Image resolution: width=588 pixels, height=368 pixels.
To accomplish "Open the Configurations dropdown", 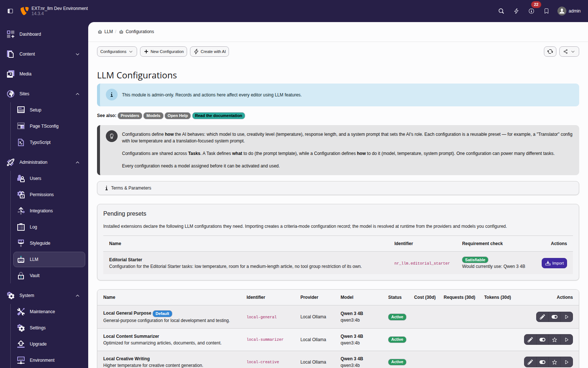I will click(x=117, y=52).
